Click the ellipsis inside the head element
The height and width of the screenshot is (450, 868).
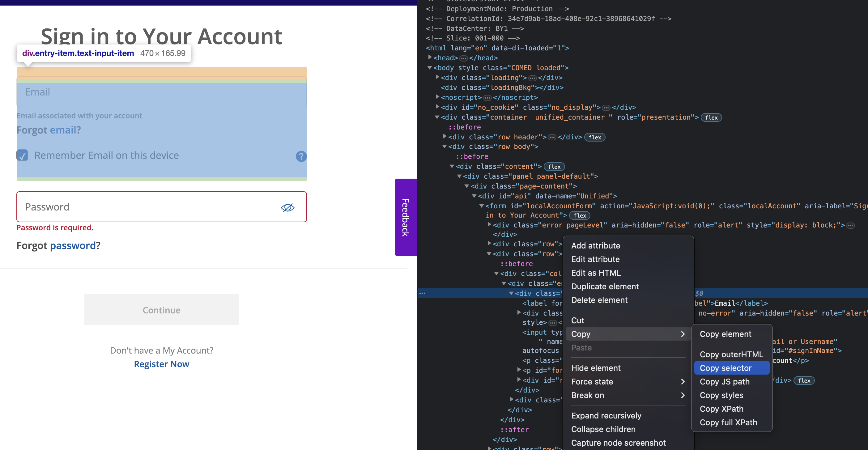pos(463,58)
